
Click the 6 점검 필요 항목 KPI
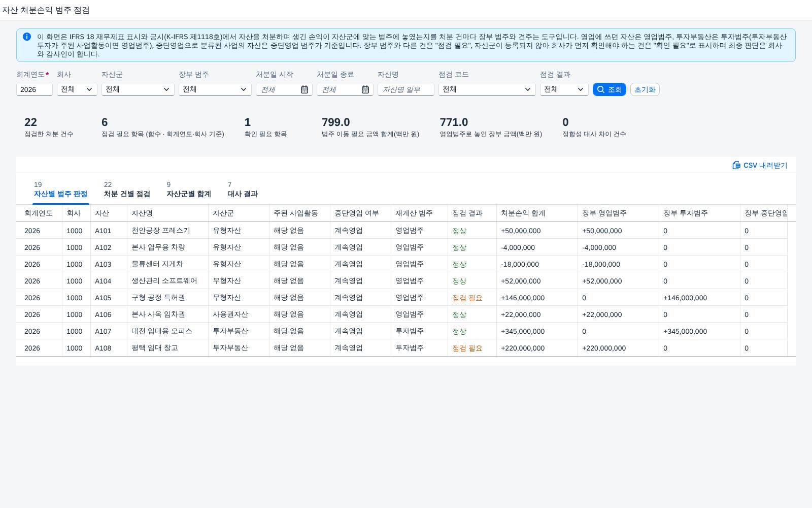162,127
